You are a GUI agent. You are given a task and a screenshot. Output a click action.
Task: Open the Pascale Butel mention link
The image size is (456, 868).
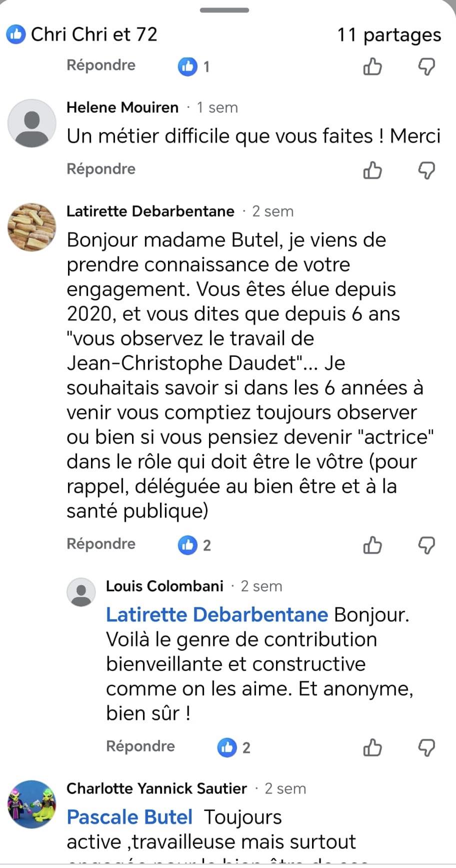pos(129,817)
